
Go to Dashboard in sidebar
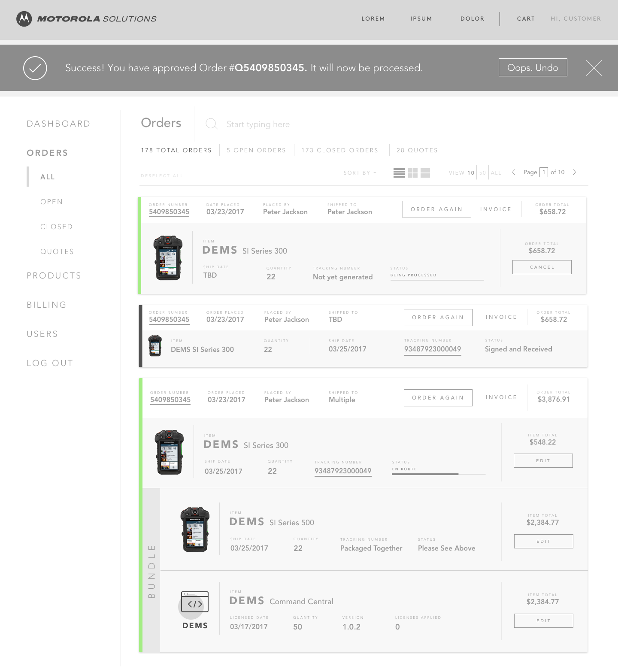pos(58,124)
